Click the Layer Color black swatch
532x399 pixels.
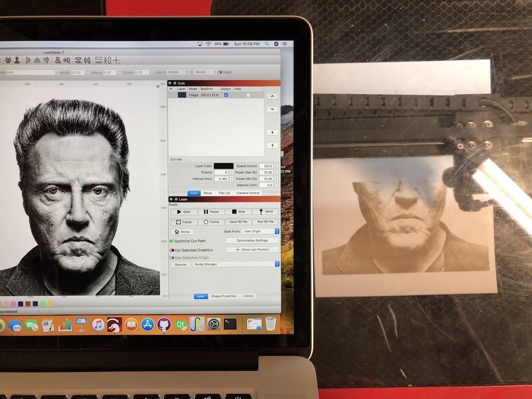pyautogui.click(x=223, y=166)
